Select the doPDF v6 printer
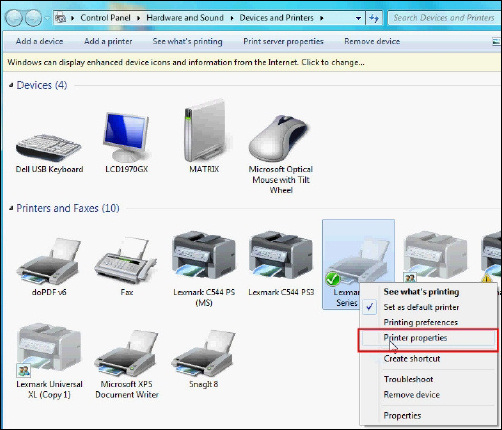 (x=49, y=267)
